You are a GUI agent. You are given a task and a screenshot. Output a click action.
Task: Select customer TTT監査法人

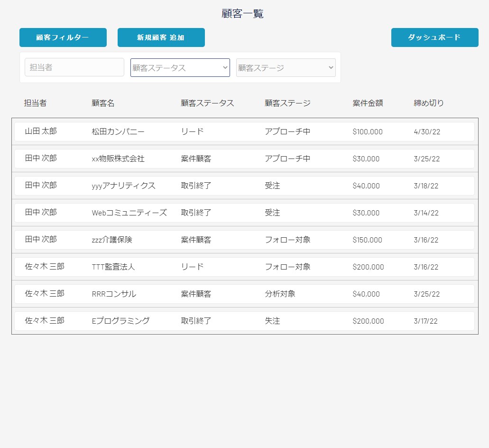pyautogui.click(x=113, y=267)
